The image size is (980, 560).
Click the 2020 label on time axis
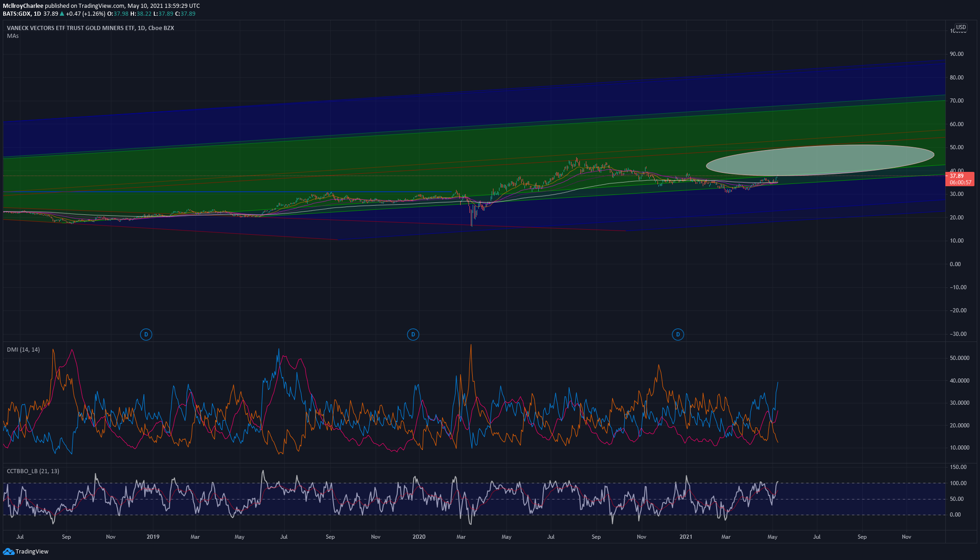[419, 537]
